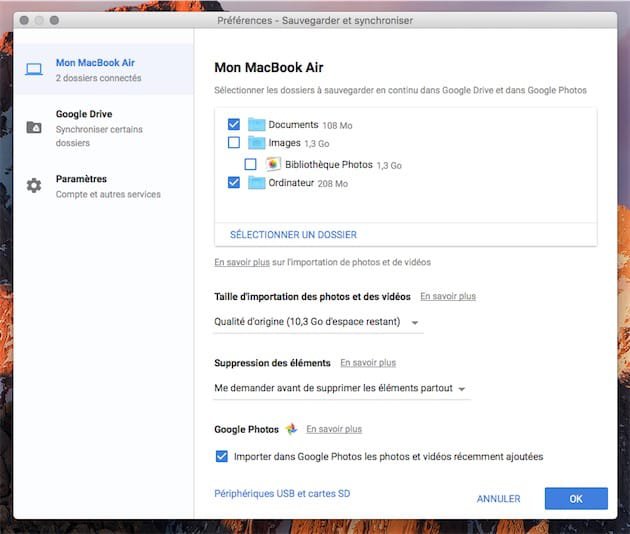This screenshot has width=630, height=534.
Task: Click SÉLECTIONNER UN DOSSIER
Action: [x=293, y=235]
